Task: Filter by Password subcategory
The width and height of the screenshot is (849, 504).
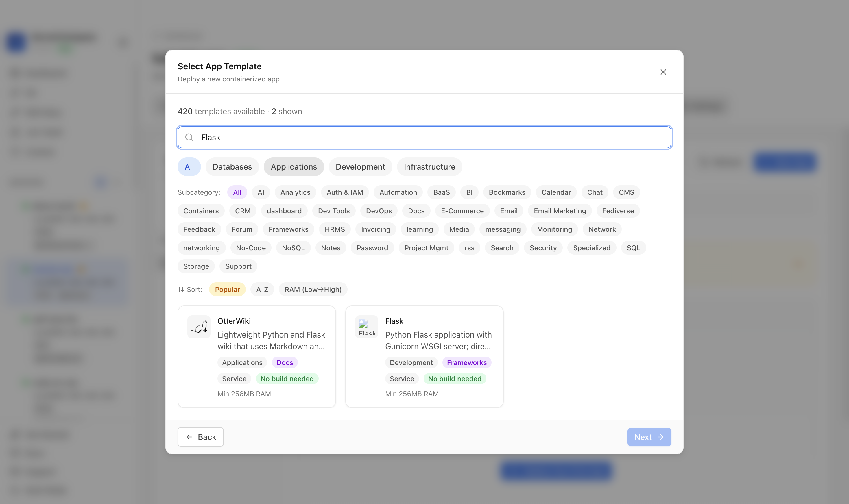Action: (x=372, y=248)
